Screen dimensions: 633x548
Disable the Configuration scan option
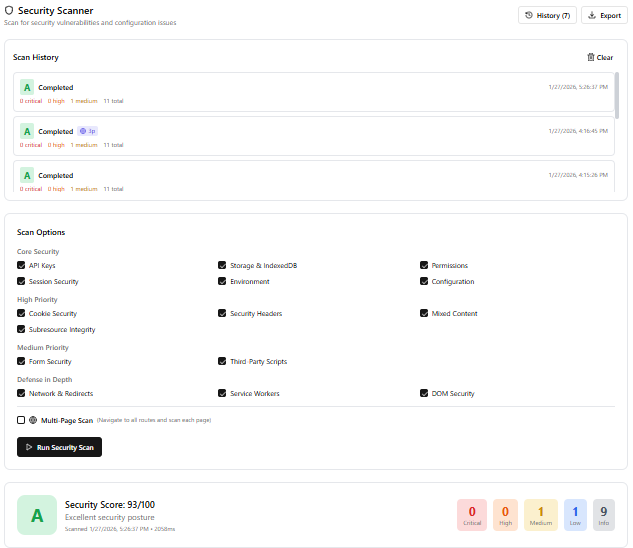coord(424,281)
